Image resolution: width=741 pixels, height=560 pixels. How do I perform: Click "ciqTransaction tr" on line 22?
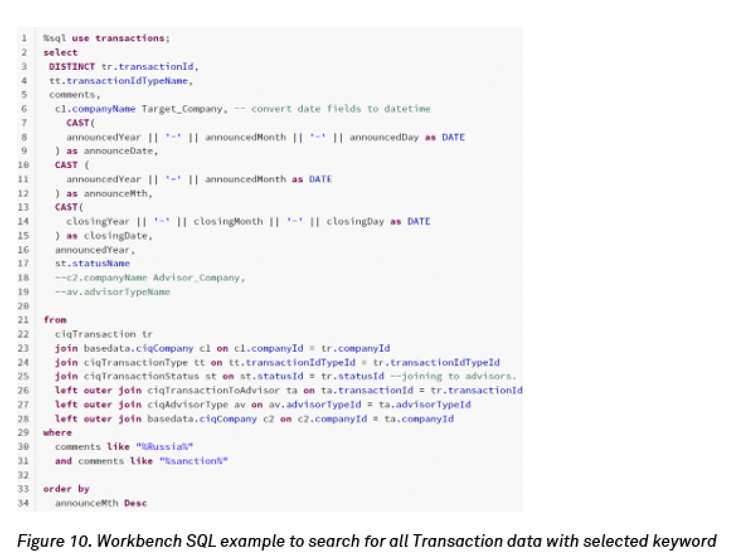(103, 334)
